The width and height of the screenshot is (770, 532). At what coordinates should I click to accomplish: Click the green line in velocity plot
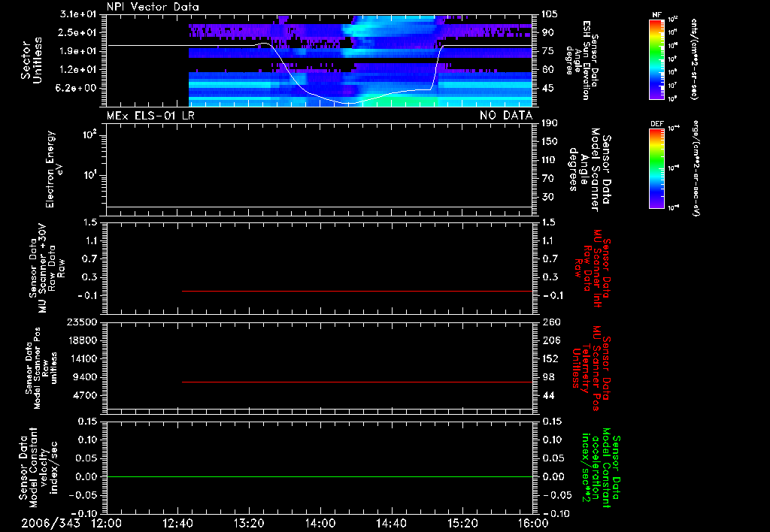tap(320, 476)
